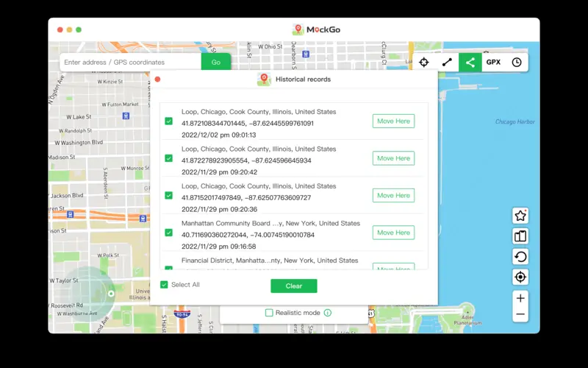The height and width of the screenshot is (368, 588).
Task: Click the train station icon near W Lake St
Action: tap(126, 116)
